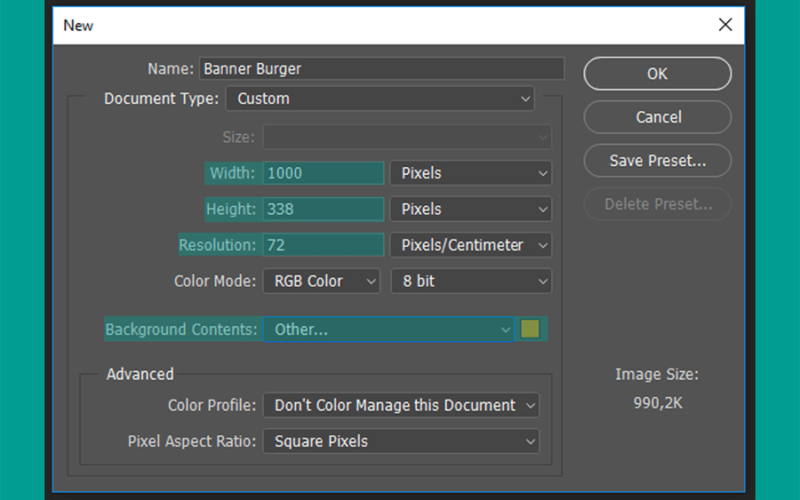800x500 pixels.
Task: Click the OK button
Action: pyautogui.click(x=657, y=73)
